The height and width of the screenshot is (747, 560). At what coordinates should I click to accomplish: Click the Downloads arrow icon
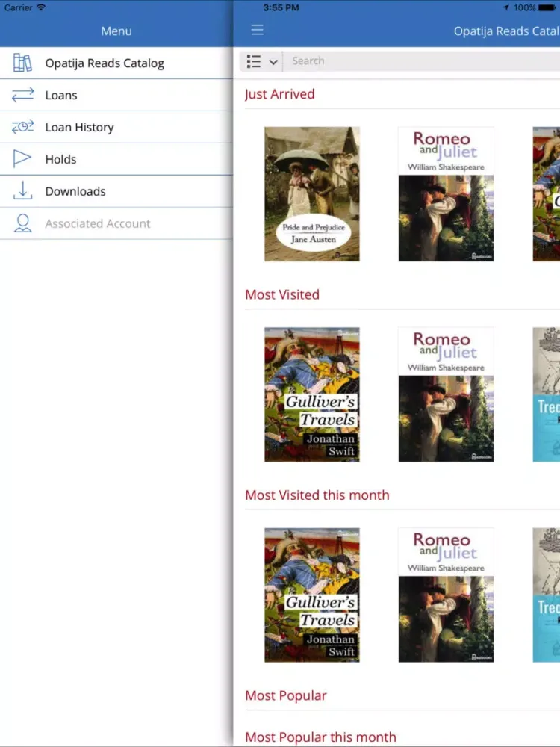click(x=22, y=190)
